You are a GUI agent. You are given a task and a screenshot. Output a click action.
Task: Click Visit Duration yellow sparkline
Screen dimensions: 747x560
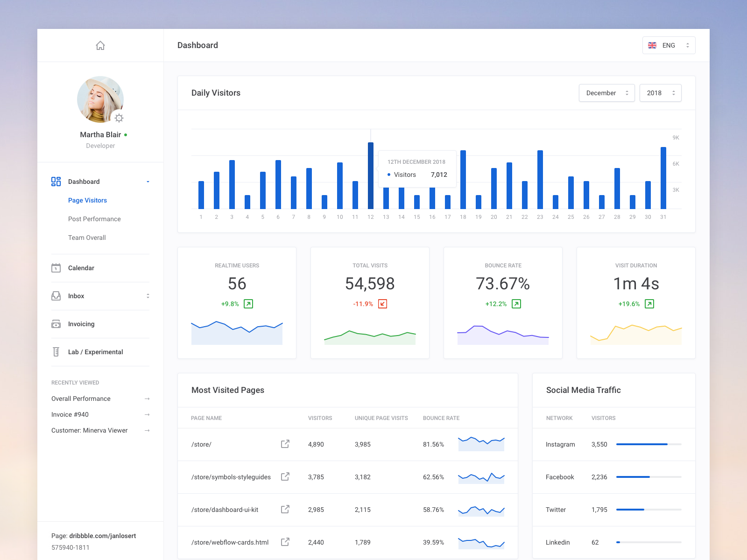636,335
